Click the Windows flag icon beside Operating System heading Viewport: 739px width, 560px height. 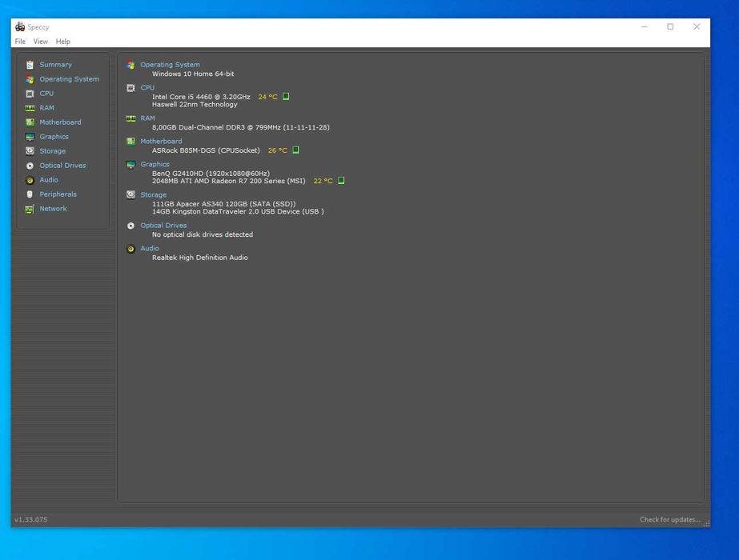[x=131, y=65]
